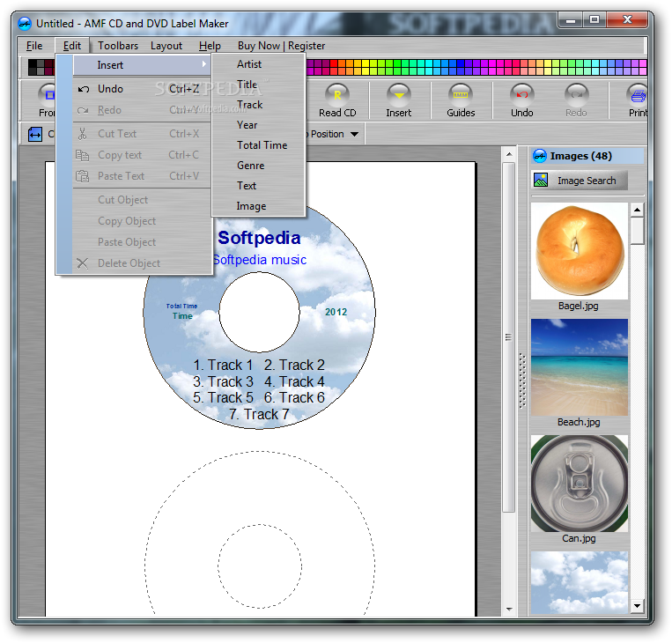The image size is (672, 643).
Task: Click the Image Search button
Action: (x=580, y=181)
